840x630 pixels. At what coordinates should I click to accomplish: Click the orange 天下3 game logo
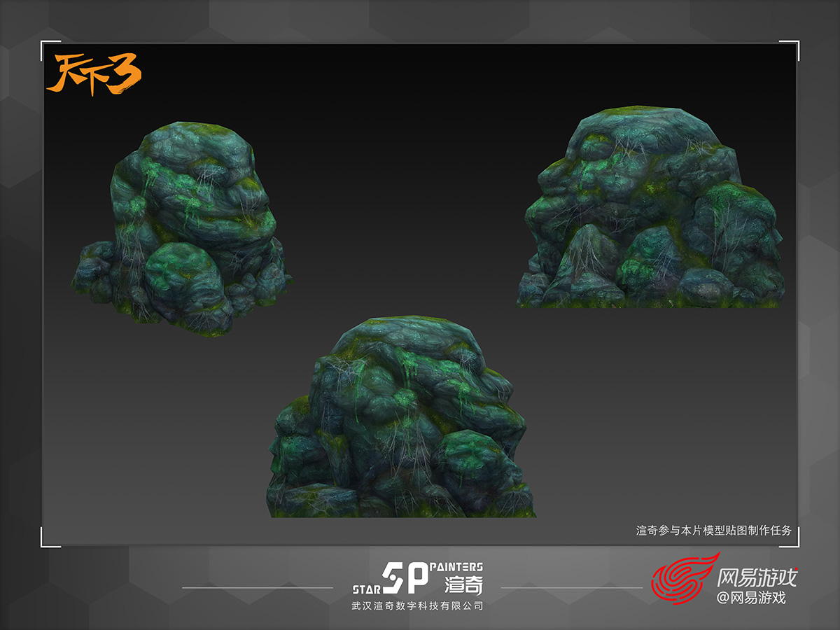coord(93,73)
